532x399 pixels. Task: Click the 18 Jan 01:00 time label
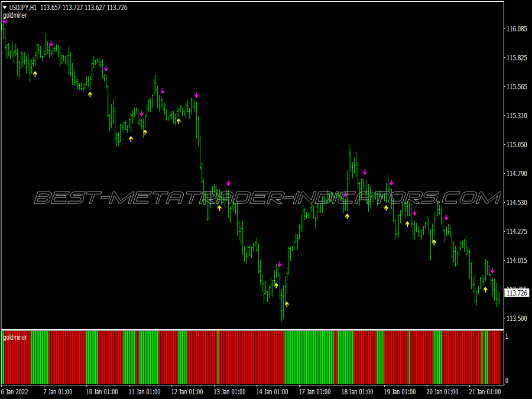click(357, 391)
